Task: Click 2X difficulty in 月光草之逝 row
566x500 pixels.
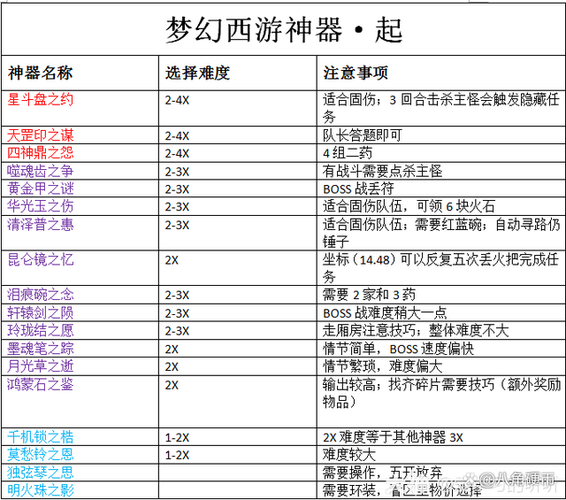Action: click(171, 367)
